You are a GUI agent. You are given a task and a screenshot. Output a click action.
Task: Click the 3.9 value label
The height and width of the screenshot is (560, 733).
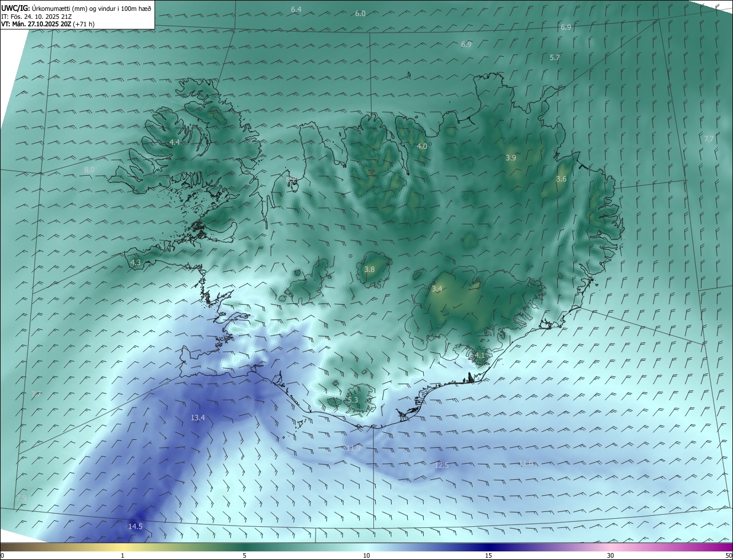point(511,158)
